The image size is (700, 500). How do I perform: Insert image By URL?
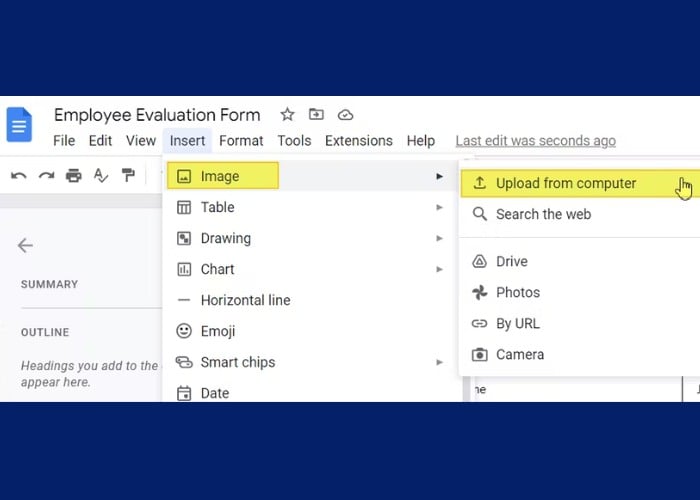(517, 323)
